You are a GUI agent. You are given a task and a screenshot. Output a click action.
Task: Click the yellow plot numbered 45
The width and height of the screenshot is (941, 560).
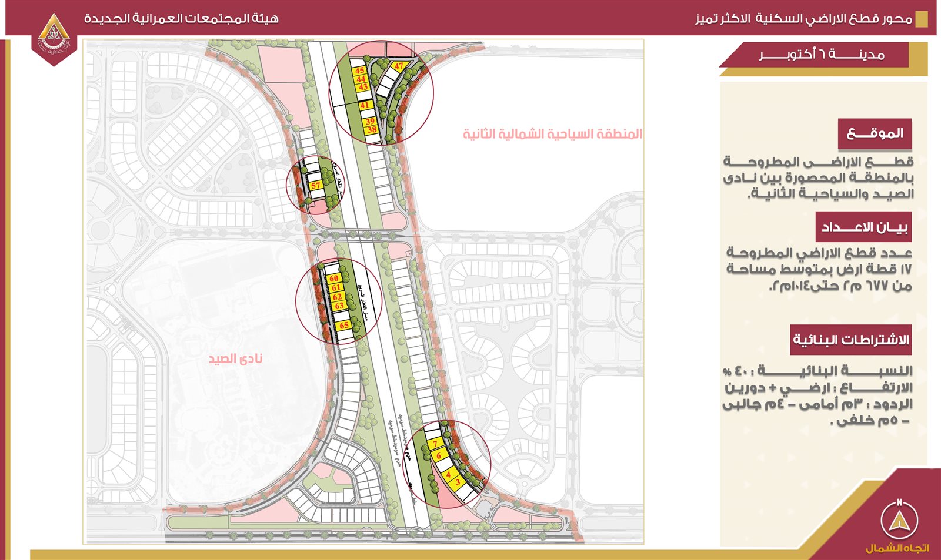(x=360, y=71)
